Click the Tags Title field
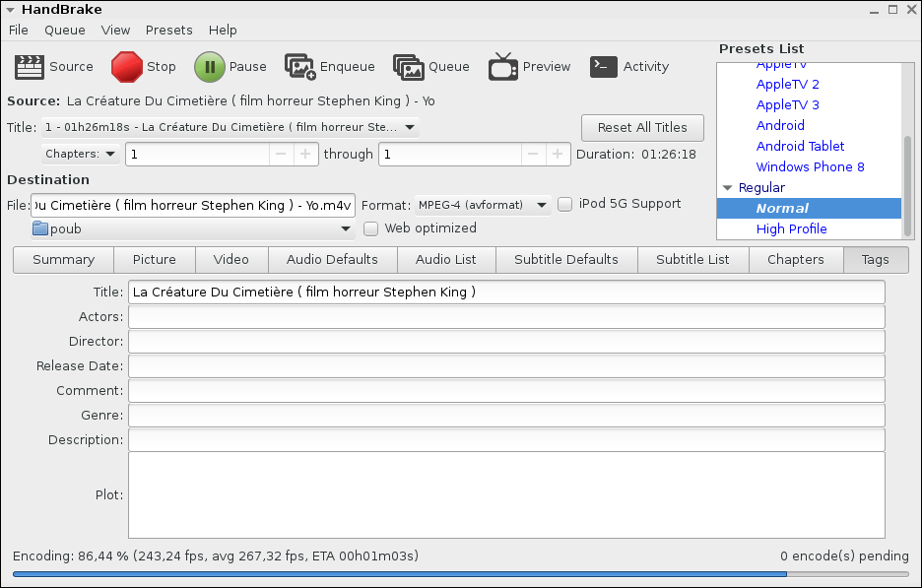Viewport: 922px width, 588px height. (x=506, y=293)
